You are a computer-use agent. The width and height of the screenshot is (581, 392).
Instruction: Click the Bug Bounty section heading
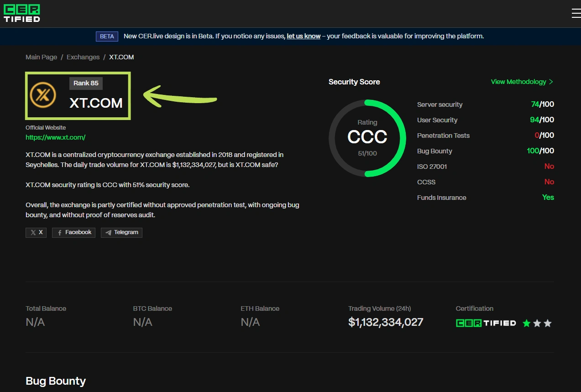coord(56,381)
